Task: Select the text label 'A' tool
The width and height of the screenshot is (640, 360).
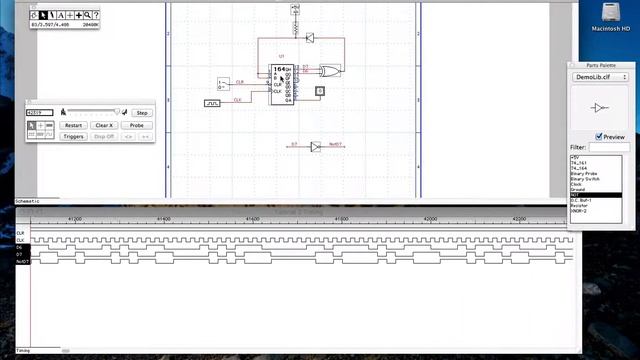Action: 61,15
